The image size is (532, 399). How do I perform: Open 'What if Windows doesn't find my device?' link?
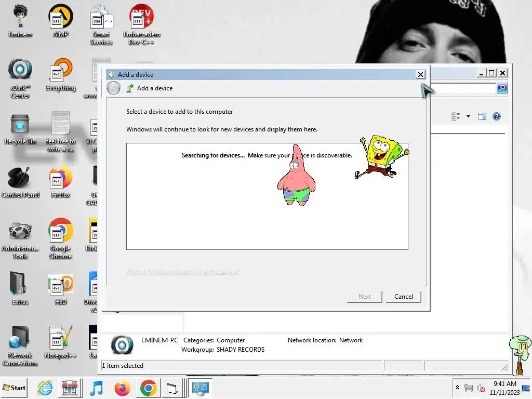pyautogui.click(x=183, y=272)
